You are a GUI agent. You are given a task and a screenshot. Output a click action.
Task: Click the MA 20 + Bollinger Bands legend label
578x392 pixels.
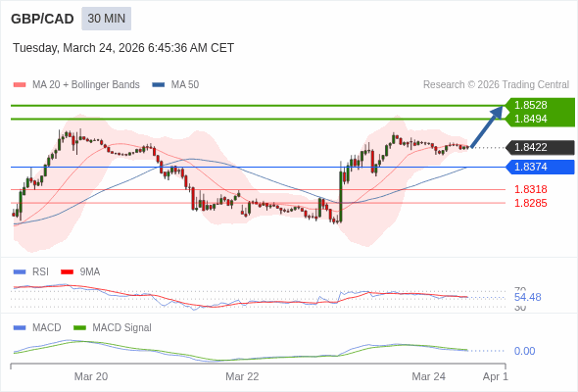click(x=86, y=85)
